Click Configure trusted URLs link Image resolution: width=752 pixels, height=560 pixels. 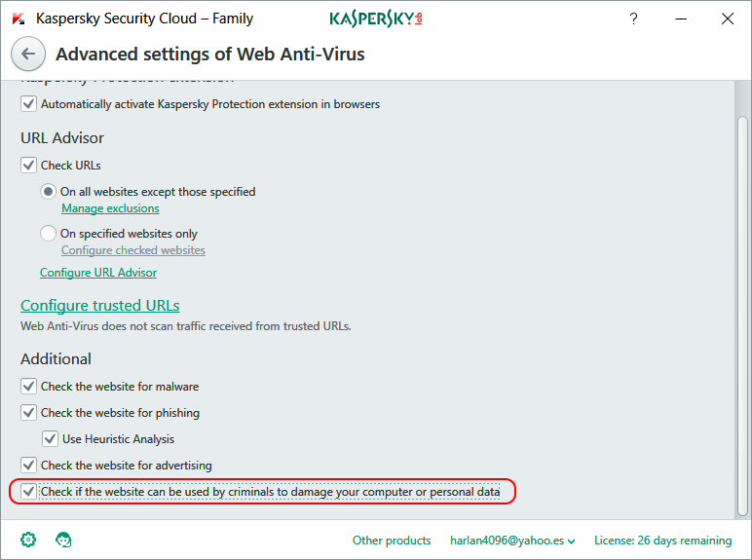tap(100, 306)
